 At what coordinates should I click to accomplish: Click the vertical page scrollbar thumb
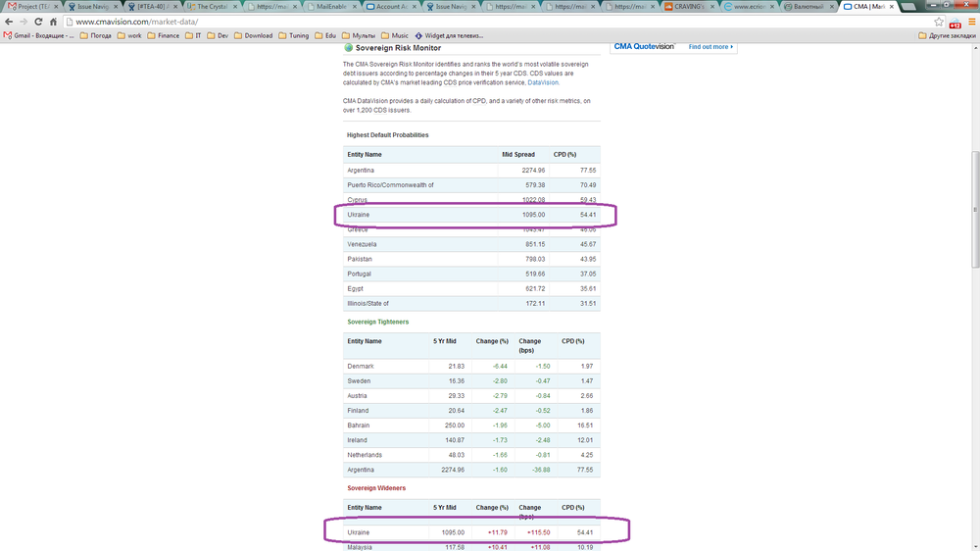tap(974, 208)
